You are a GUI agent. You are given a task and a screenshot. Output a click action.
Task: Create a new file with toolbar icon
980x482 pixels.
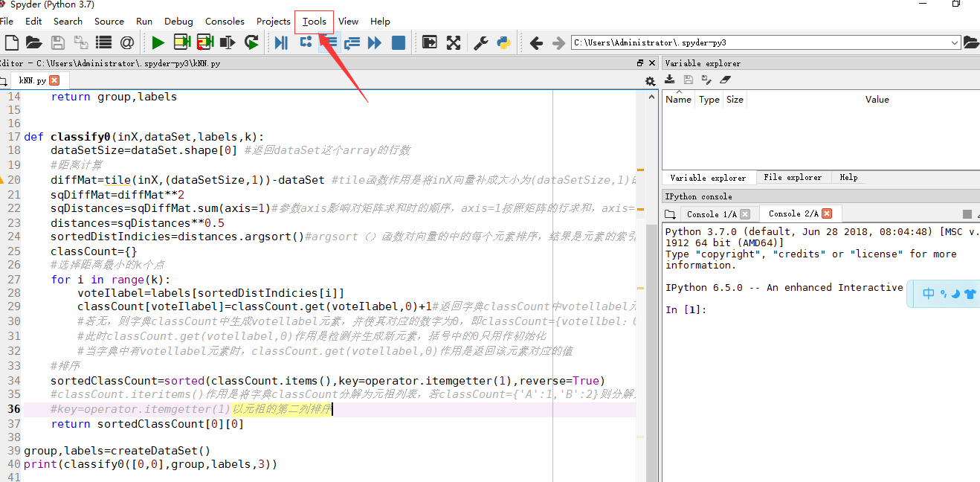pos(11,42)
